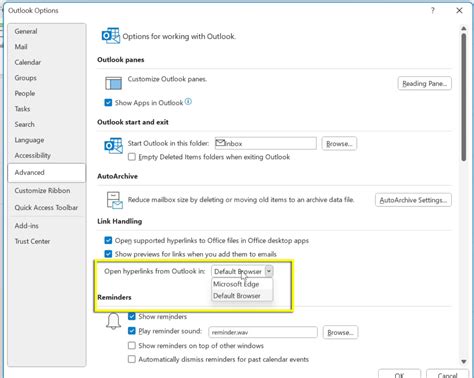Click the vertical scrollbar thumb
474x378 pixels.
463,97
